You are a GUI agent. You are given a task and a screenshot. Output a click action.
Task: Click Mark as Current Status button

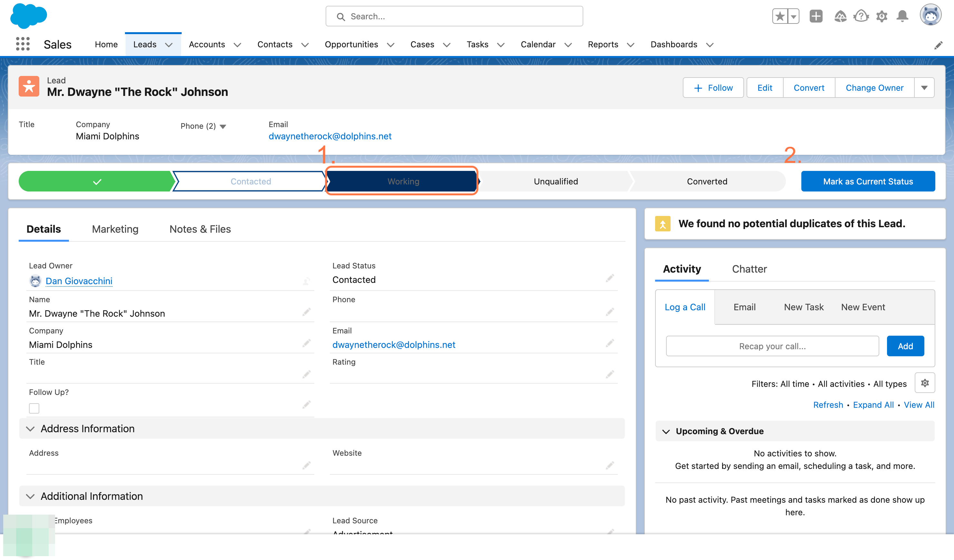click(x=868, y=181)
